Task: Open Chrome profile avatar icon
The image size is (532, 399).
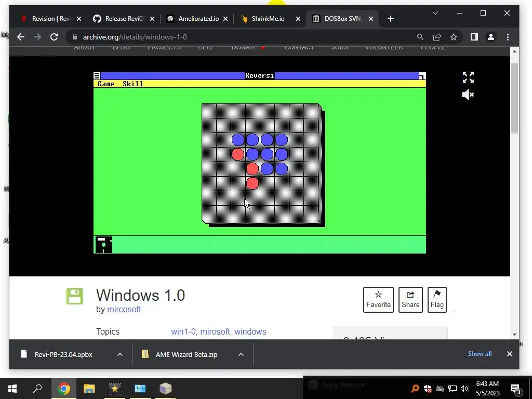Action: pyautogui.click(x=490, y=37)
